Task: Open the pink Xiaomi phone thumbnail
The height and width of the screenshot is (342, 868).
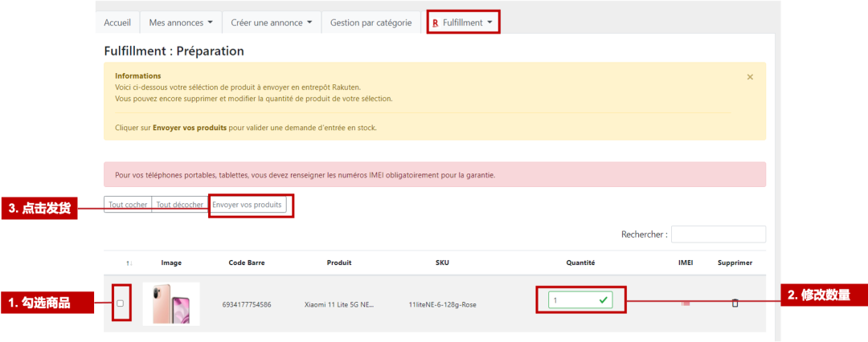Action: tap(171, 303)
